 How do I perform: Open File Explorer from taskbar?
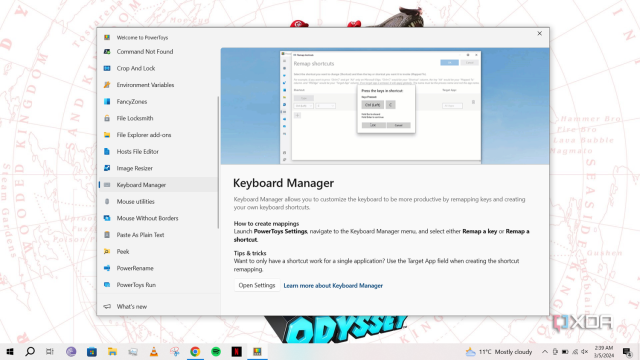coord(112,351)
